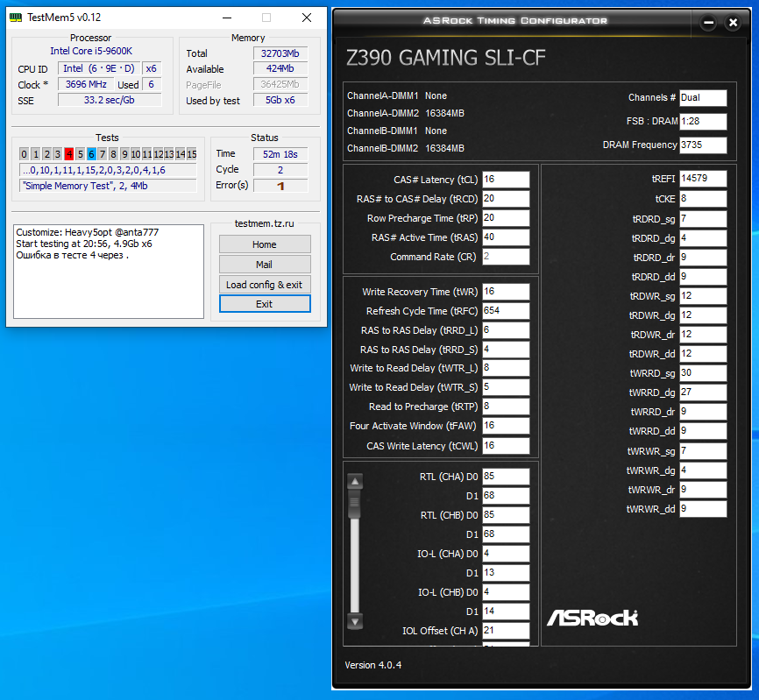Click the Time value 52m 18s
Screen dimensions: 759x700
280,154
